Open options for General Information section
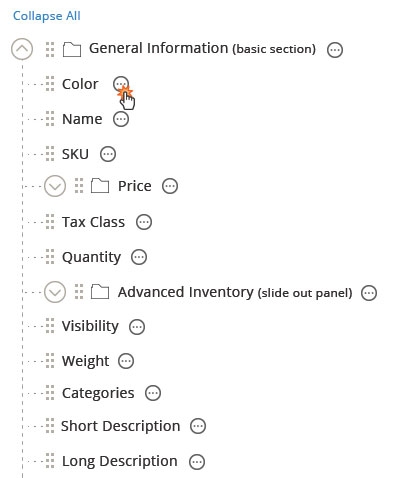 [335, 50]
